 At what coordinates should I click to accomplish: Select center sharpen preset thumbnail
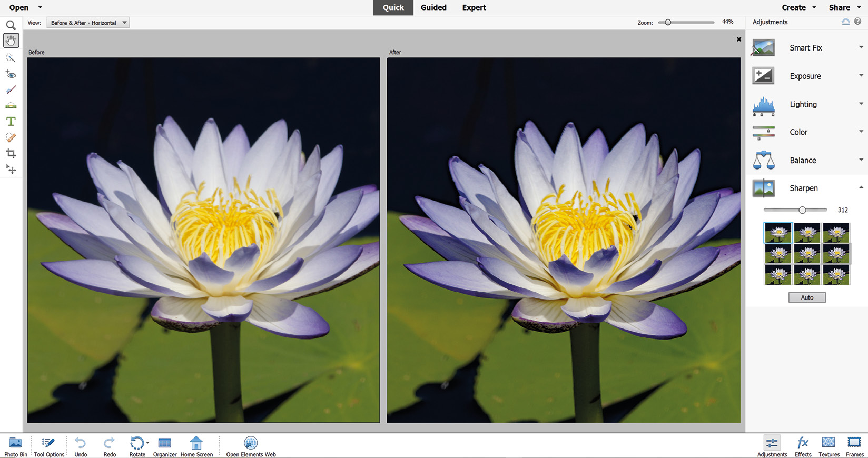click(807, 254)
